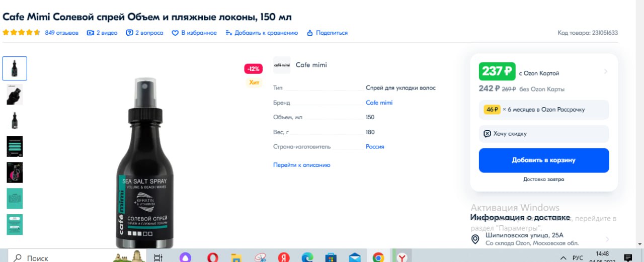The height and width of the screenshot is (262, 644).
Task: Click Перейти к описанию link
Action: (301, 165)
